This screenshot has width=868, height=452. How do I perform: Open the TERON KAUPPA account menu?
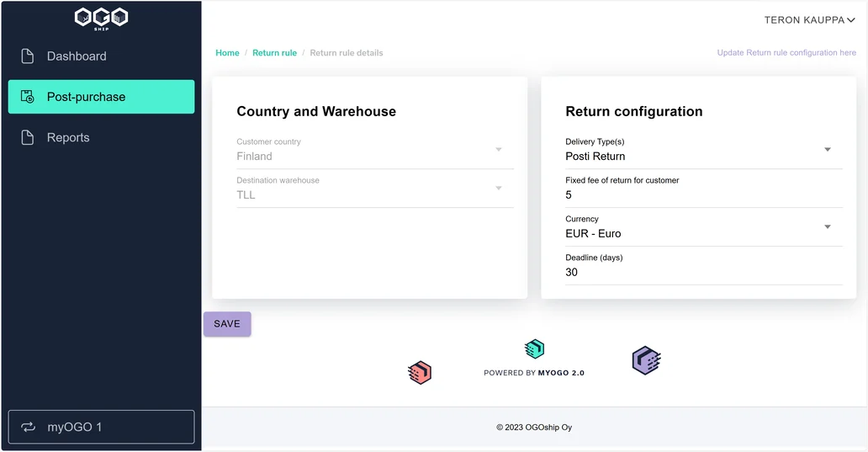(x=809, y=20)
